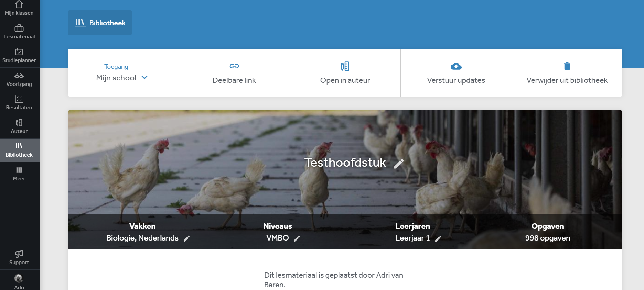Send updates with Verstuur updates
The image size is (644, 290).
456,73
